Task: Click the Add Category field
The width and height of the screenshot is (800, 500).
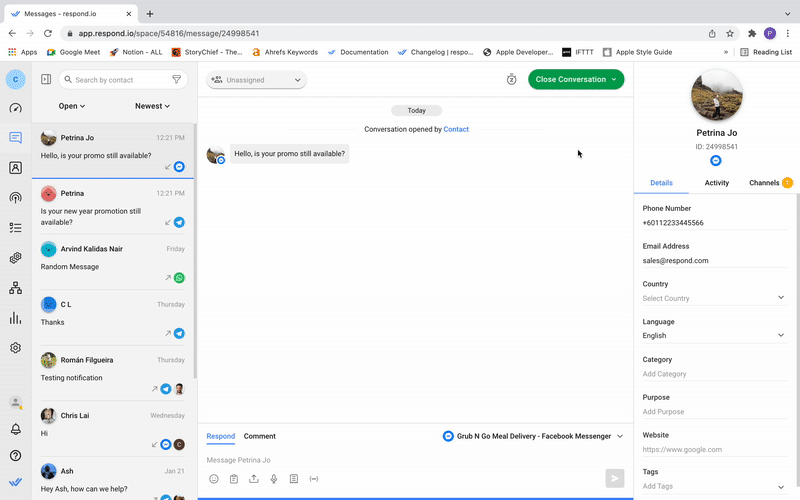Action: coord(714,374)
